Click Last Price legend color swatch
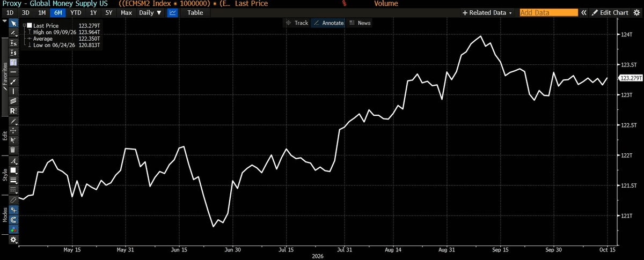Image resolution: width=644 pixels, height=260 pixels. 30,25
